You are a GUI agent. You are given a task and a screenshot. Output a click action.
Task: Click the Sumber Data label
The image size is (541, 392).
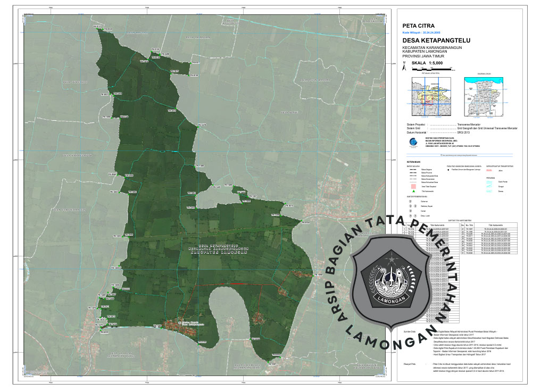[x=410, y=330]
